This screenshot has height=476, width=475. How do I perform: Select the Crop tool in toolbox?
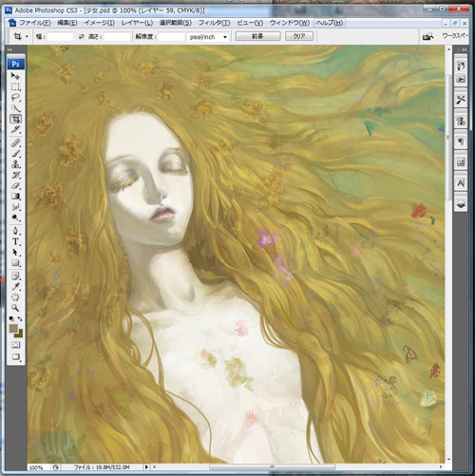(15, 119)
